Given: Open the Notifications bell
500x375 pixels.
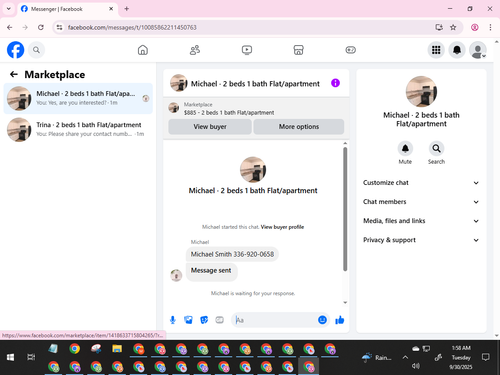Looking at the screenshot, I should [457, 50].
